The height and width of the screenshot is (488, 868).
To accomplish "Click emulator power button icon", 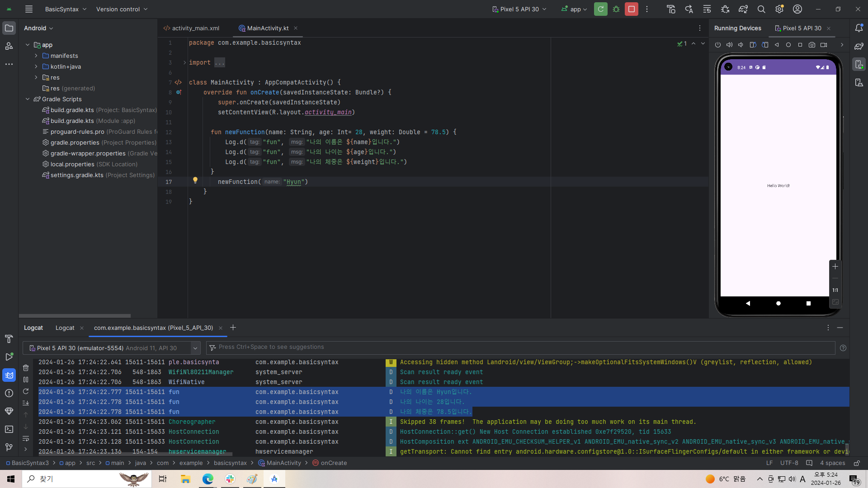I will pyautogui.click(x=718, y=45).
